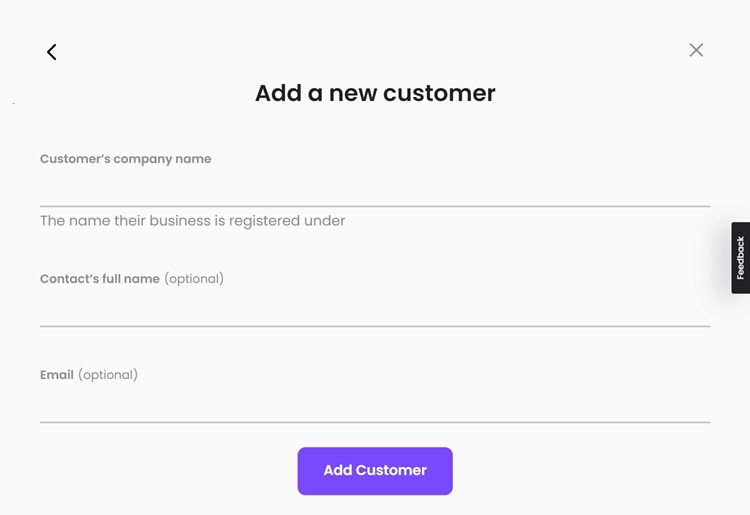750x515 pixels.
Task: Dismiss the form with the X icon
Action: click(x=696, y=50)
